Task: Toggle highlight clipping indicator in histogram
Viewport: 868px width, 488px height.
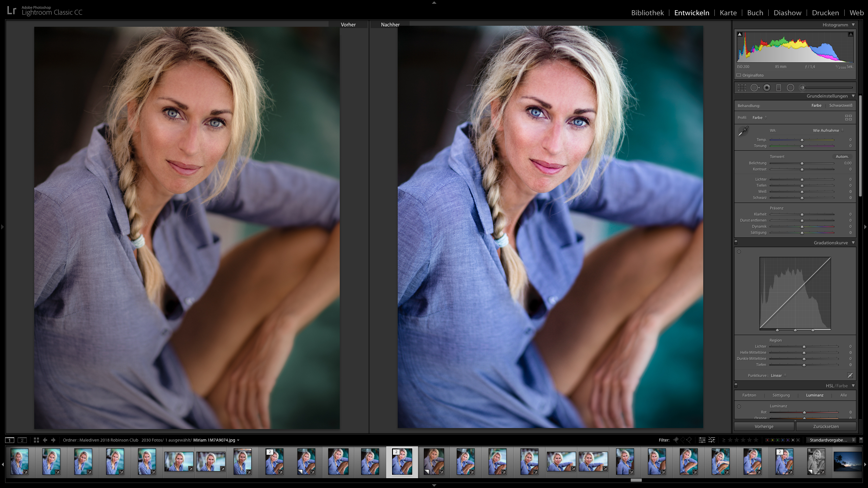Action: (x=850, y=34)
